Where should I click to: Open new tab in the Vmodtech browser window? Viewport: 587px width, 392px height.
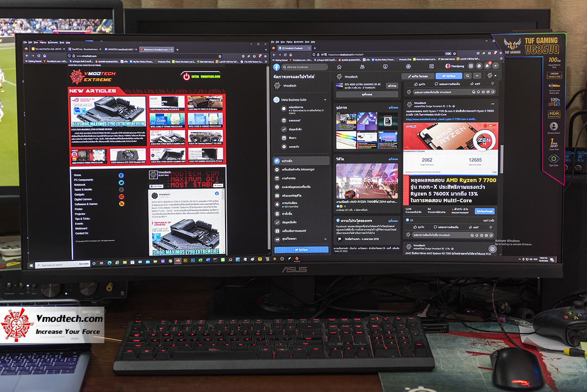[x=177, y=49]
